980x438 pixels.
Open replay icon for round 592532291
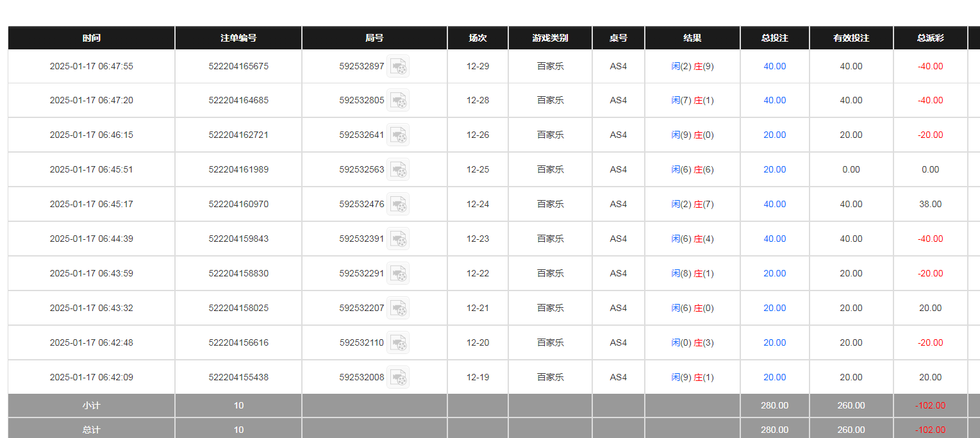398,274
